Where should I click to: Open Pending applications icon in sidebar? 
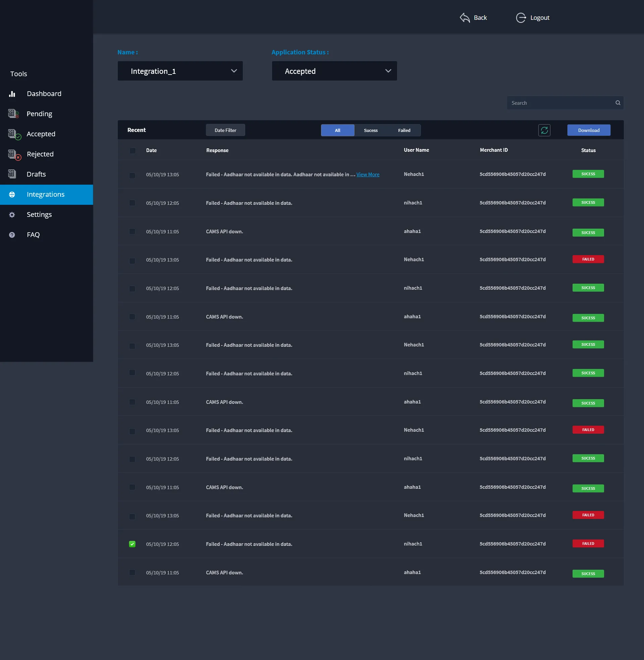tap(13, 114)
